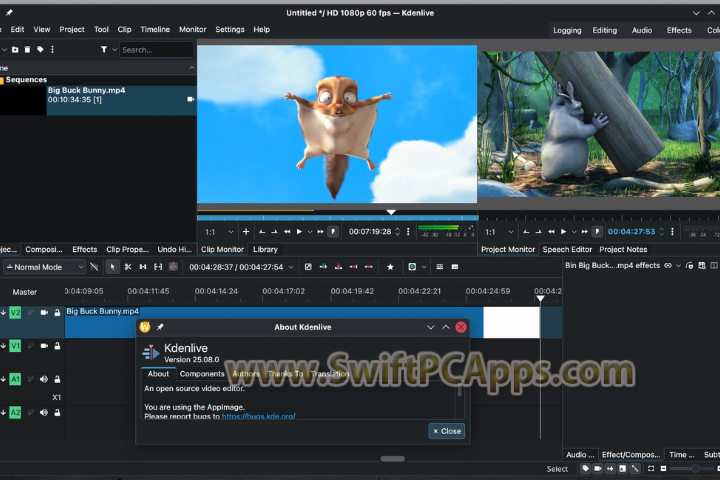The image size is (720, 480).
Task: Click in the project bin Search field
Action: 157,50
